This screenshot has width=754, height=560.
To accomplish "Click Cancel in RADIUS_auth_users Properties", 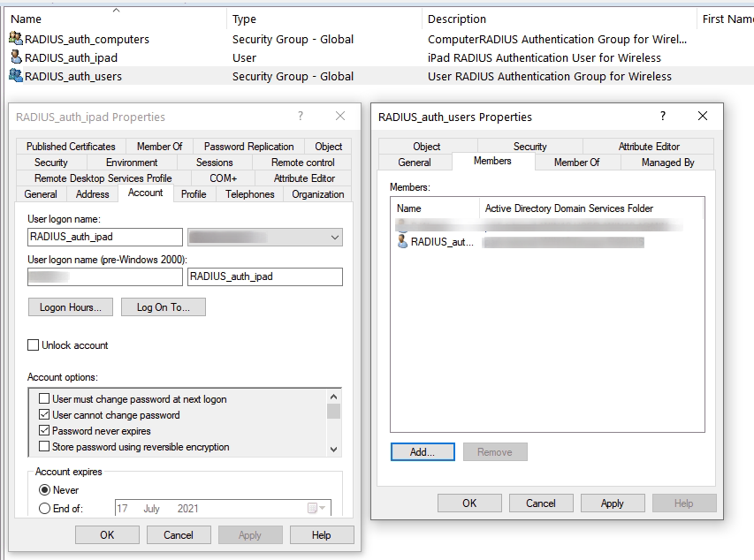I will coord(541,503).
